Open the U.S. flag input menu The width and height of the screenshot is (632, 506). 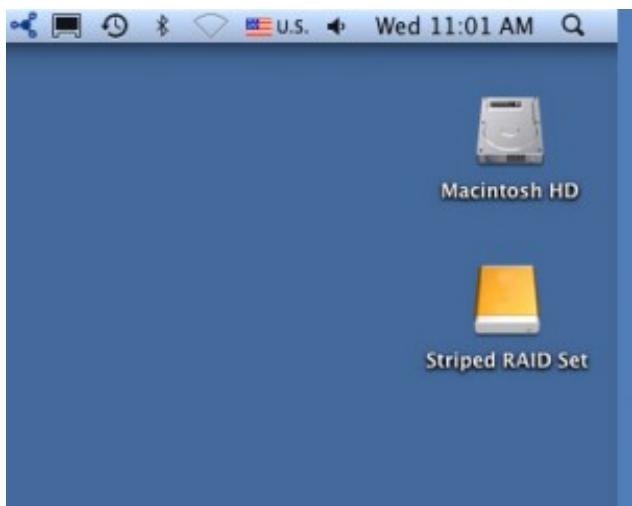point(259,27)
